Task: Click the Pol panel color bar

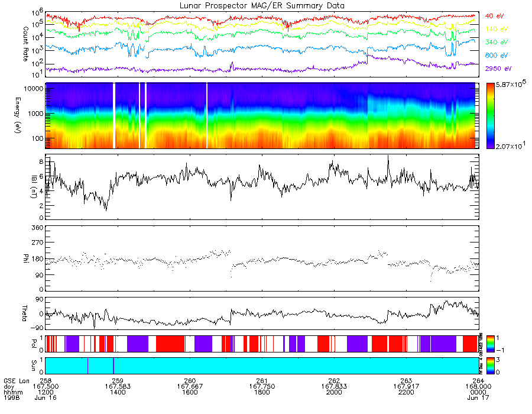Action: point(490,344)
